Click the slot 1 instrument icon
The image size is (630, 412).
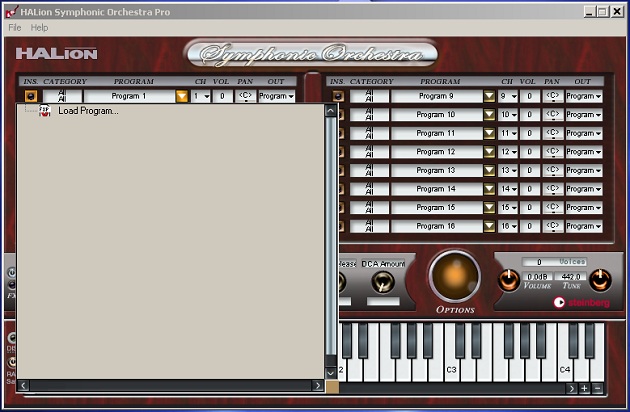tap(30, 96)
